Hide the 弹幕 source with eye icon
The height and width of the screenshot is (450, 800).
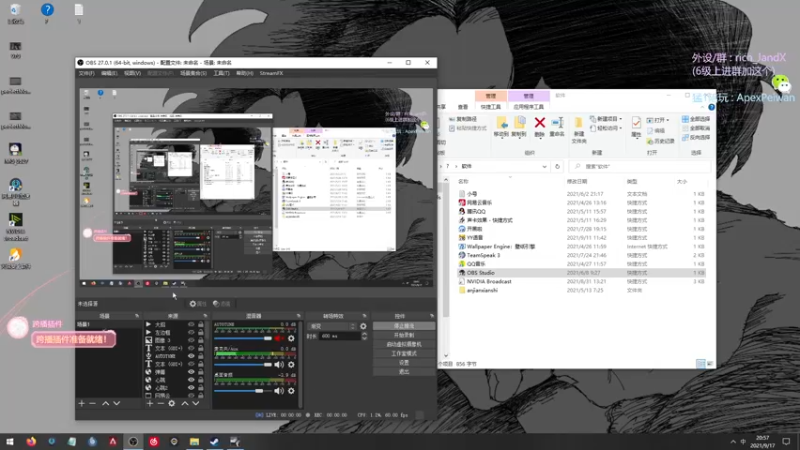[x=191, y=372]
